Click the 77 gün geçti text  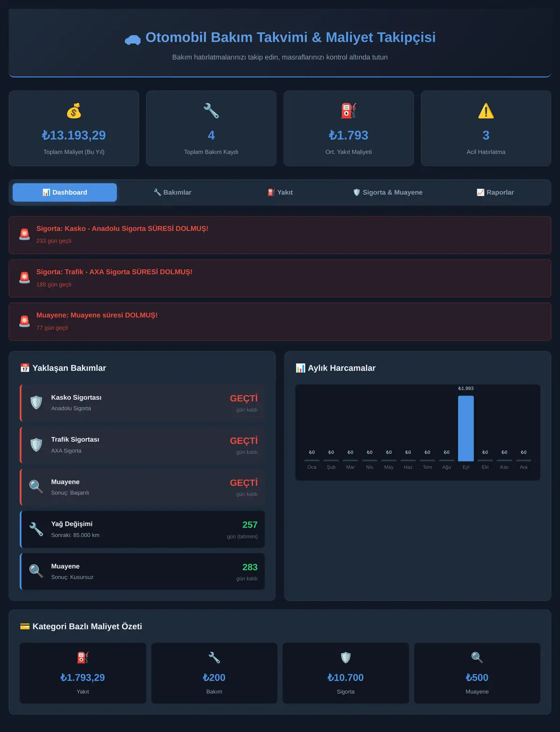pyautogui.click(x=52, y=328)
